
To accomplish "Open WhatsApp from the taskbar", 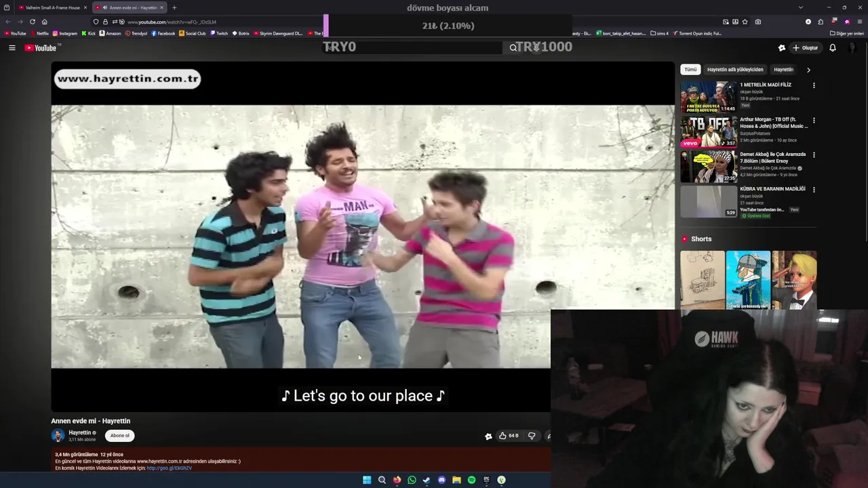I will point(412,480).
